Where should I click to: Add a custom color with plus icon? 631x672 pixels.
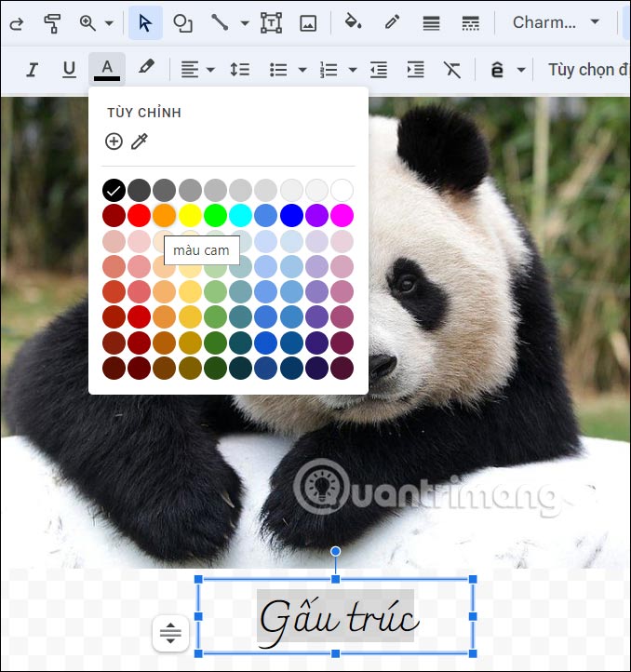point(114,141)
